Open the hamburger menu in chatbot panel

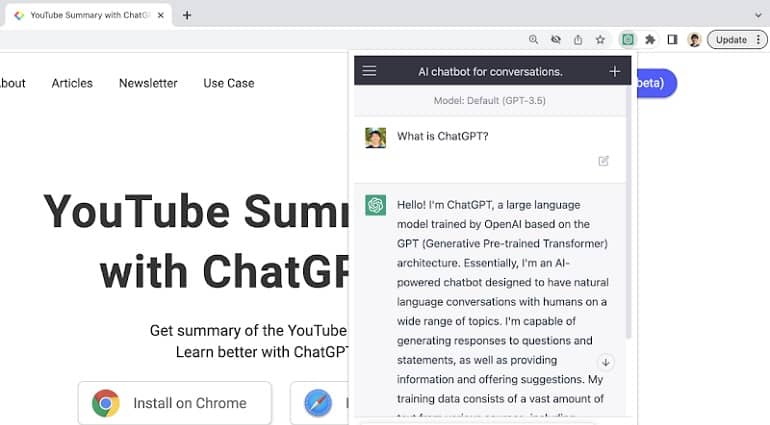[x=369, y=71]
